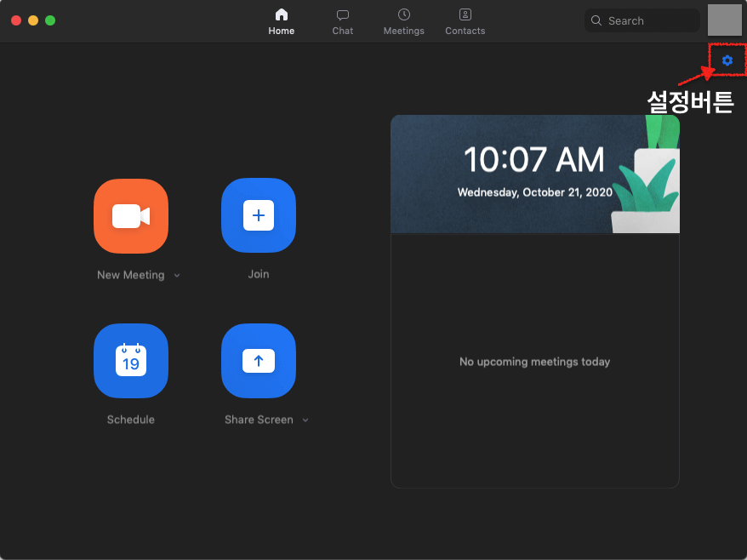Expand the Share Screen options chevron
This screenshot has height=560, width=747.
click(x=305, y=420)
